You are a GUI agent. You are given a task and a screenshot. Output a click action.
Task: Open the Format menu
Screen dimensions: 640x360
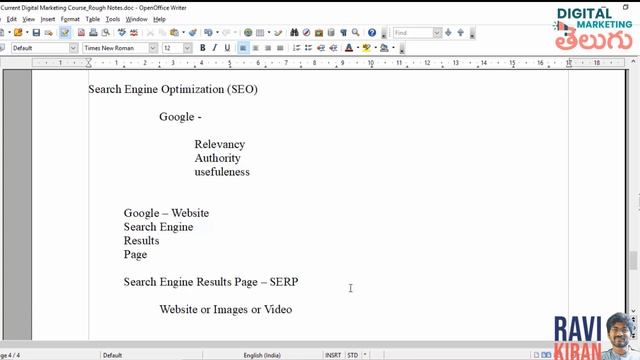pos(70,19)
